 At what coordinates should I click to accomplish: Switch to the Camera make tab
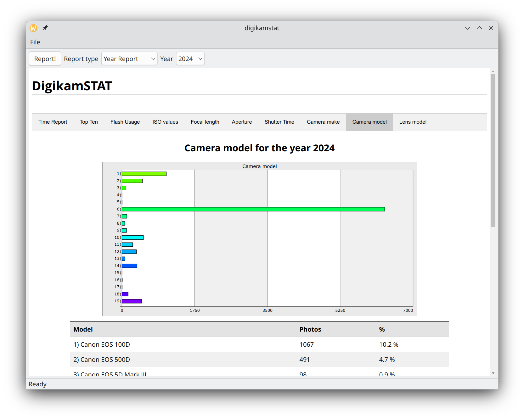(x=323, y=122)
